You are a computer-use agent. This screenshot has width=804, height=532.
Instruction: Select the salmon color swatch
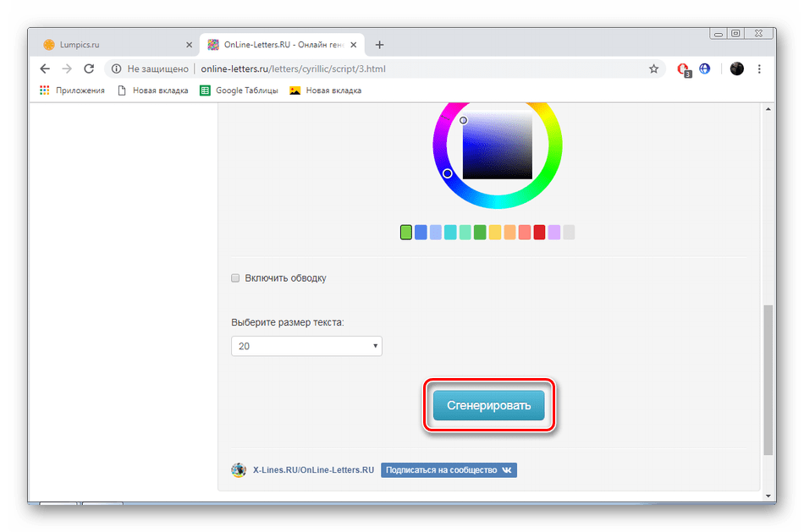(x=525, y=233)
